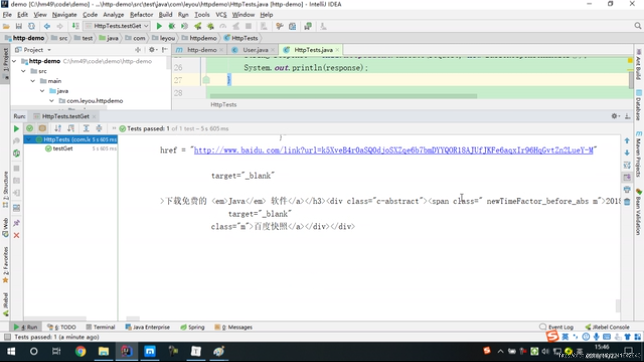Click the console horizontal scrollbar thumb

click(x=133, y=318)
